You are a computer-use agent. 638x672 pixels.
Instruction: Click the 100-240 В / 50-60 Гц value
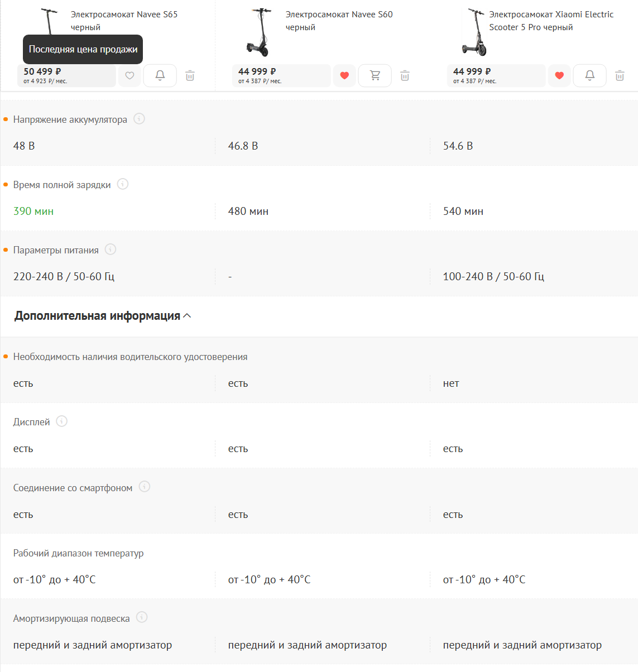coord(493,277)
